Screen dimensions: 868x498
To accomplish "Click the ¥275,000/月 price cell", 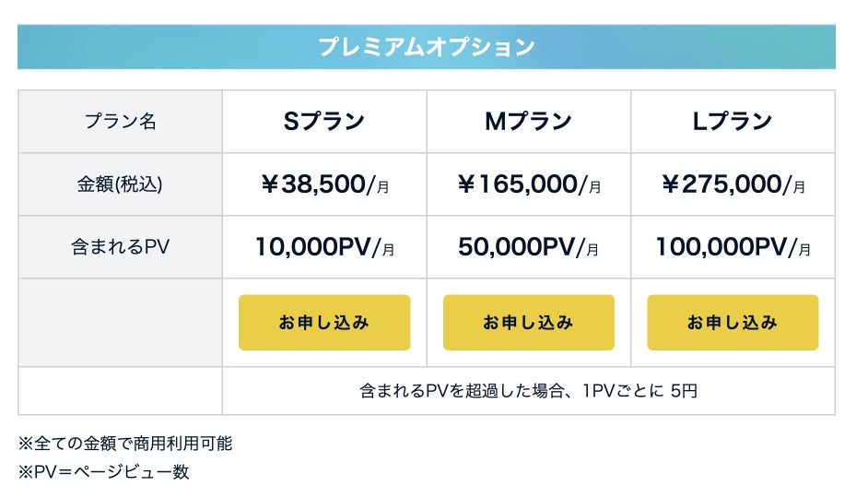I will tap(733, 184).
